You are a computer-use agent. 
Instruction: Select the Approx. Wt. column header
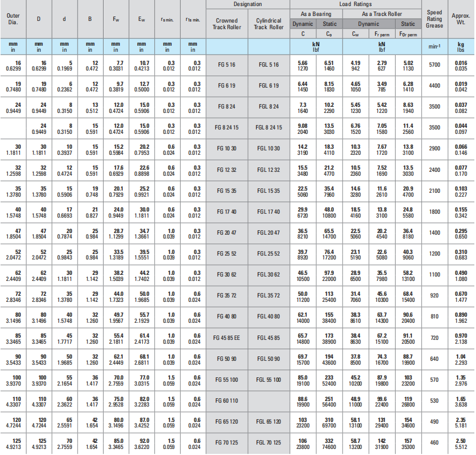(461, 19)
